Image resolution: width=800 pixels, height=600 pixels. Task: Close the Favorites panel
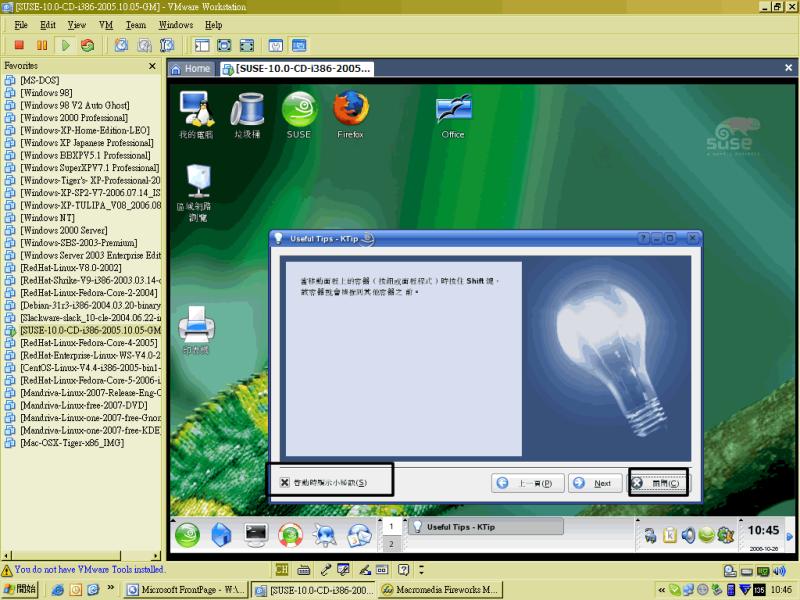click(x=152, y=66)
